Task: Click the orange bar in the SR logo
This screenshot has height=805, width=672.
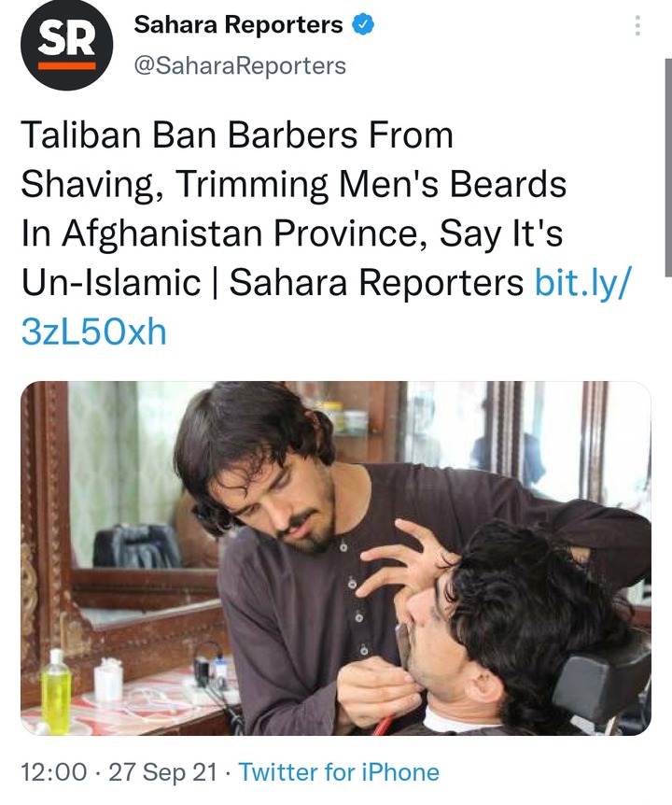Action: 66,65
